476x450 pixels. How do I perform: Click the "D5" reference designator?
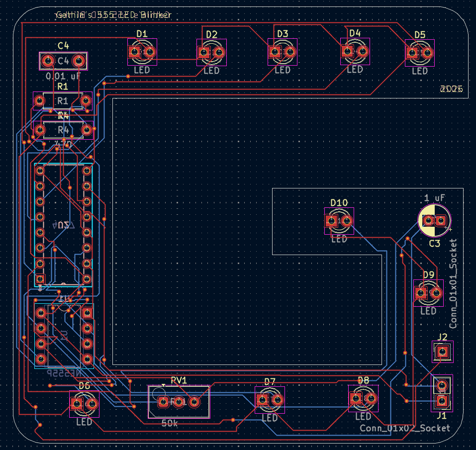click(420, 35)
